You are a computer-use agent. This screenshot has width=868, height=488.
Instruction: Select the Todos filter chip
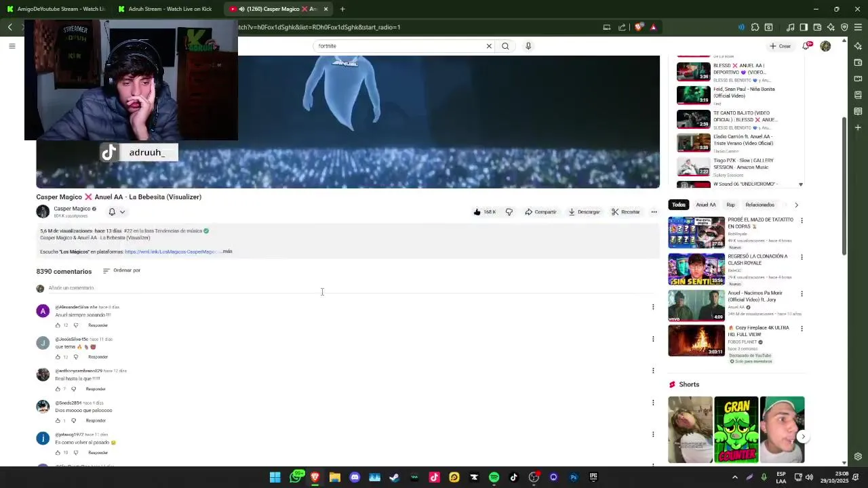click(x=678, y=205)
